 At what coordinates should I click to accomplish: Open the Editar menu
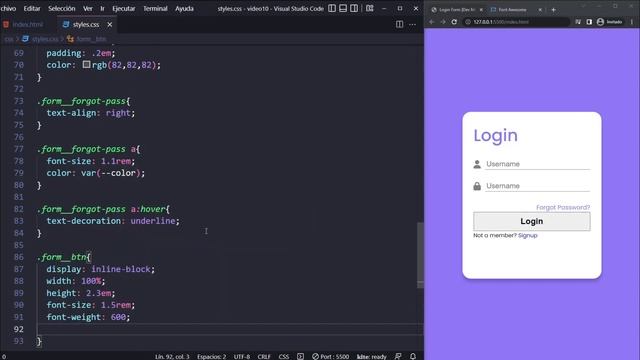coord(32,8)
